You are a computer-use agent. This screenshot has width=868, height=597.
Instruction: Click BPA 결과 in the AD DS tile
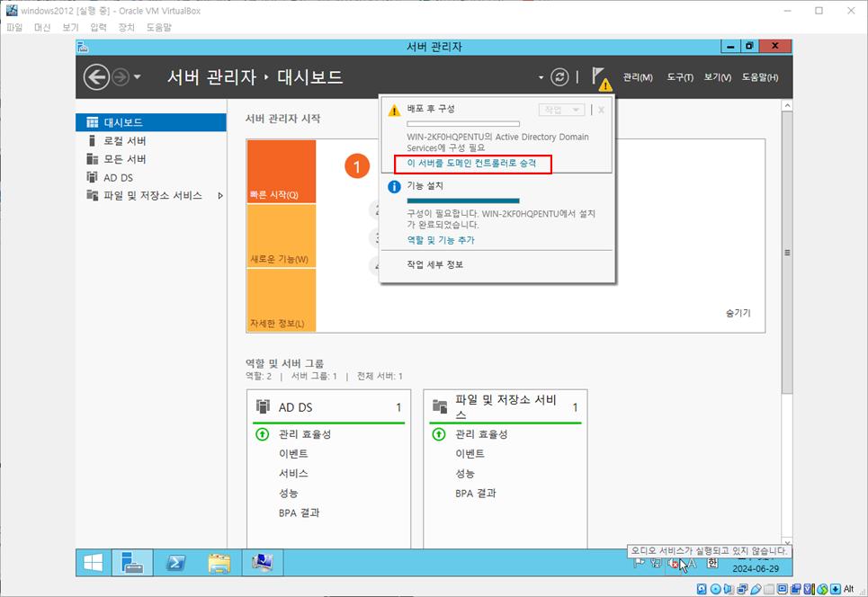[x=299, y=512]
